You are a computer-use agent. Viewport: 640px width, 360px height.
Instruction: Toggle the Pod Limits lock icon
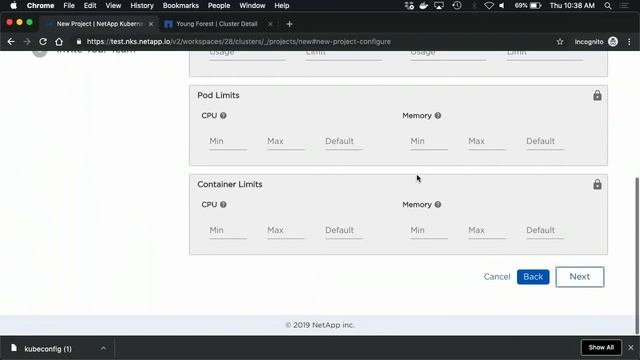coord(597,96)
